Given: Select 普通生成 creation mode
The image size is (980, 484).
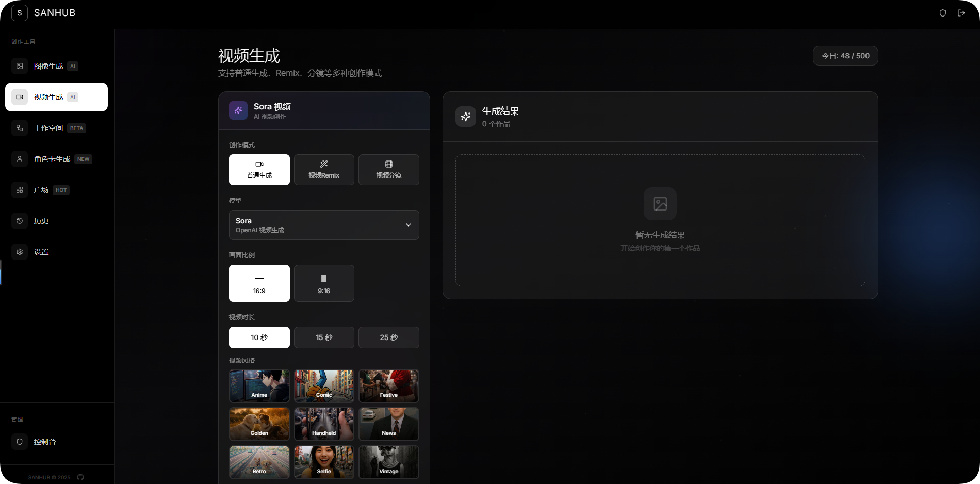Looking at the screenshot, I should (x=259, y=170).
